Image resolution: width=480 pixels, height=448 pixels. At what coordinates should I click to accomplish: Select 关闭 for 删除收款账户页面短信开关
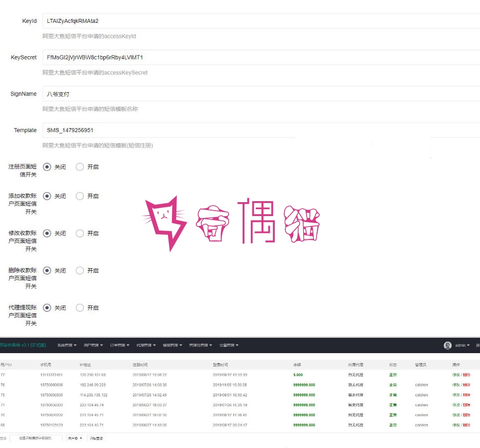[x=47, y=271]
